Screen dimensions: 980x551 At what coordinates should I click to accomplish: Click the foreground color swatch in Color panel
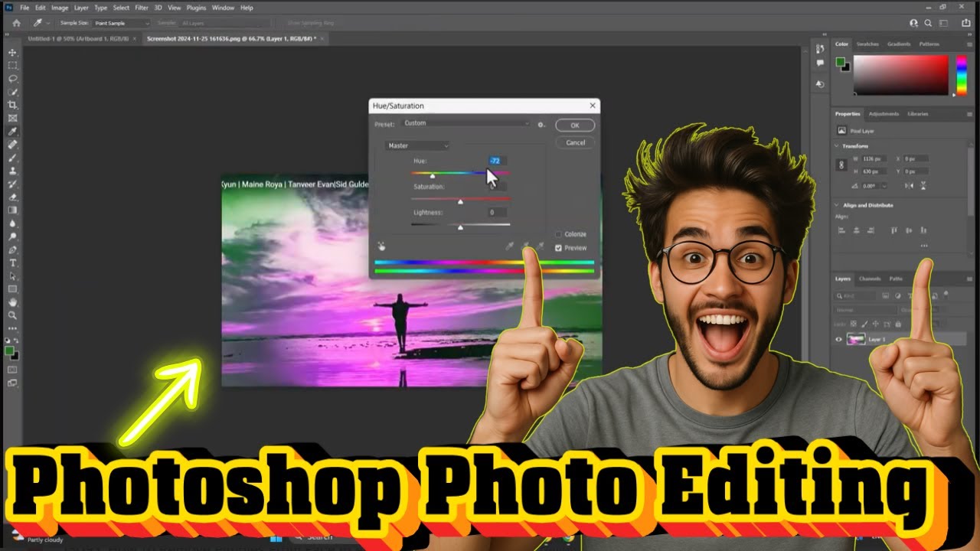(x=840, y=61)
